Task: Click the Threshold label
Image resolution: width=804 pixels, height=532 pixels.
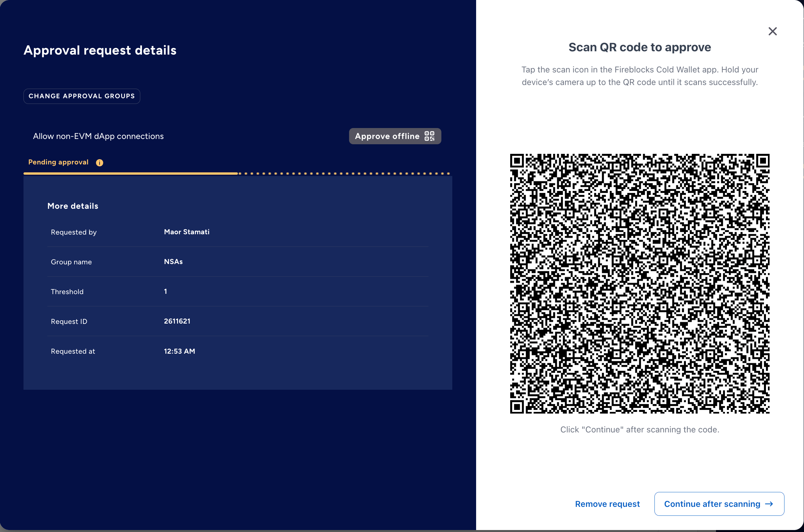Action: [x=67, y=292]
